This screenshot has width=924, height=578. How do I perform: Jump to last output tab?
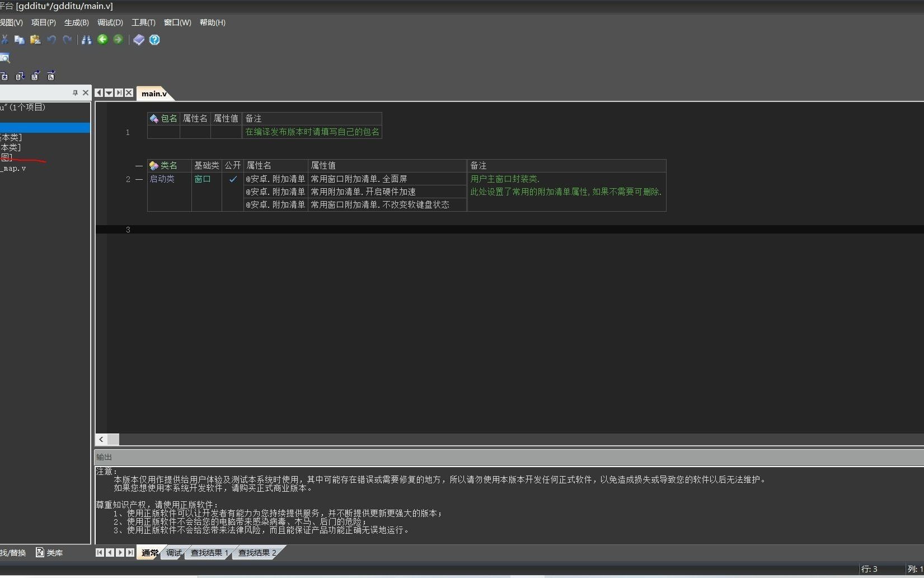130,553
